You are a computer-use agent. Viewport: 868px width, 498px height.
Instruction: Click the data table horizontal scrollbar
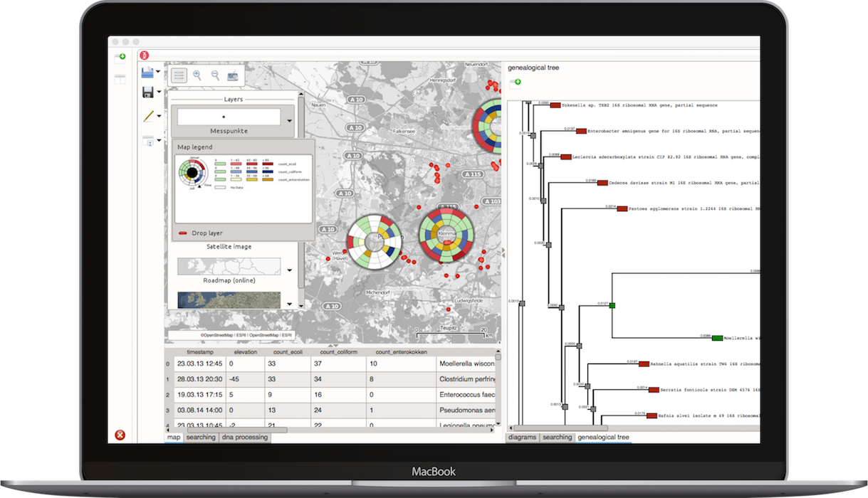point(228,430)
